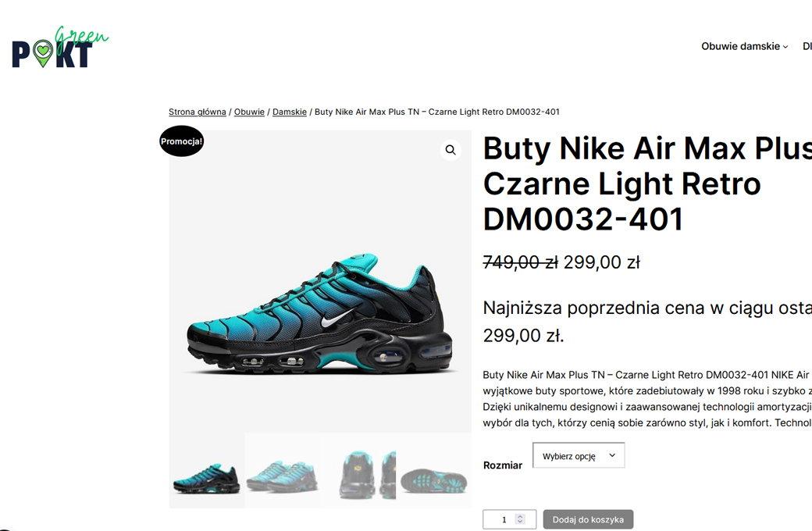Select the first side-view shoe thumbnail
This screenshot has width=812, height=531.
207,470
